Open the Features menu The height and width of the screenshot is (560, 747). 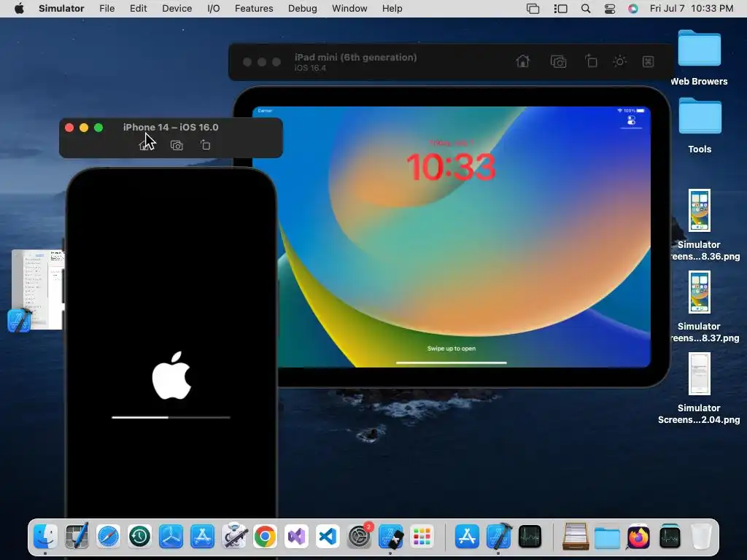(x=254, y=9)
